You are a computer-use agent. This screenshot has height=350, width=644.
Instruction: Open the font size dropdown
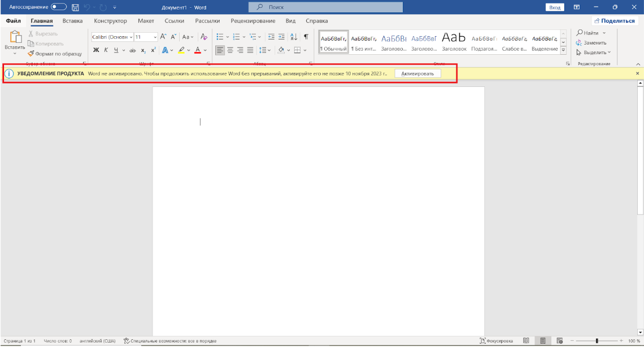(x=155, y=37)
